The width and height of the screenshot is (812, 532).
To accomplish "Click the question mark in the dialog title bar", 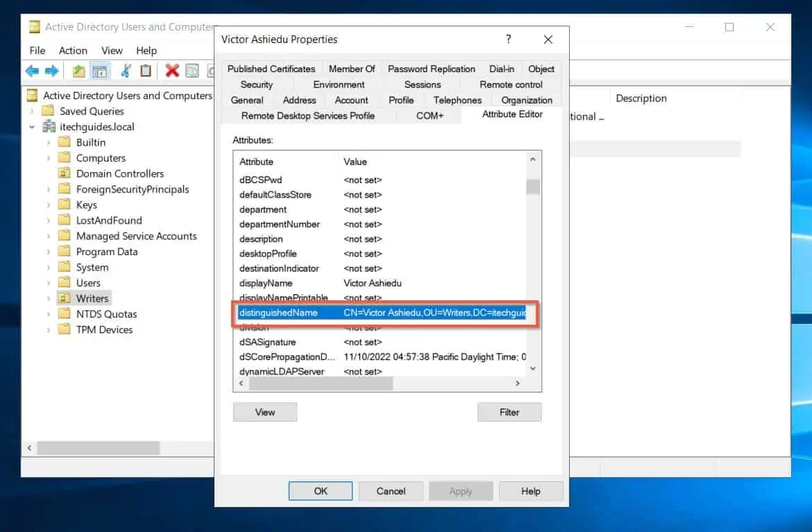I will pos(509,40).
